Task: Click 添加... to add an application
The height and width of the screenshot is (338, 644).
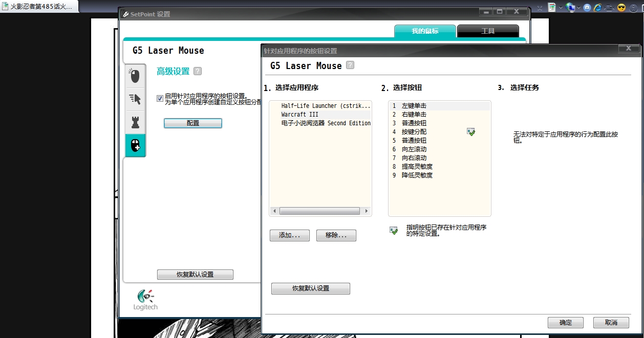Action: click(x=289, y=235)
